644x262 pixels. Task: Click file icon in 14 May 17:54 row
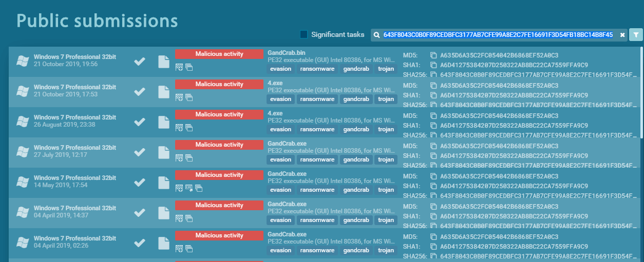coord(163,183)
